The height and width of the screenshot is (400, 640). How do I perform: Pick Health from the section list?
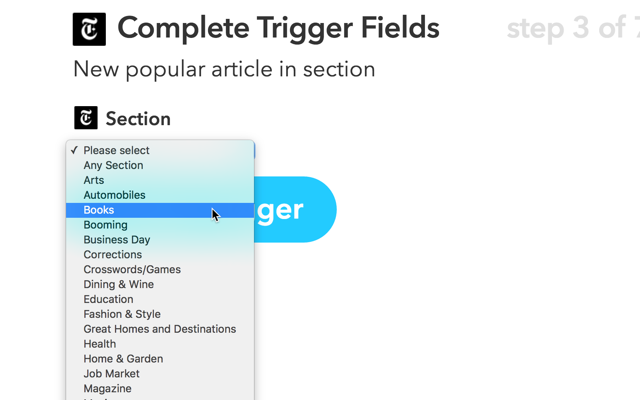[x=100, y=344]
